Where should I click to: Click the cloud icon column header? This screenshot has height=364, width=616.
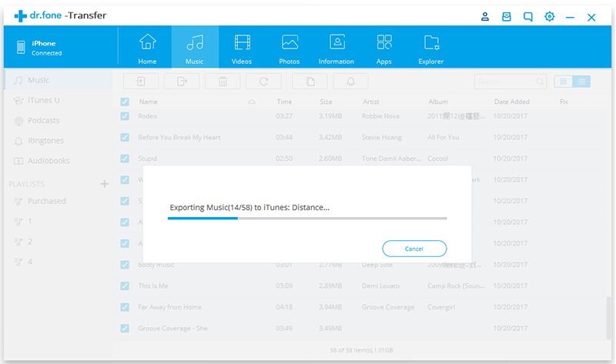(252, 102)
